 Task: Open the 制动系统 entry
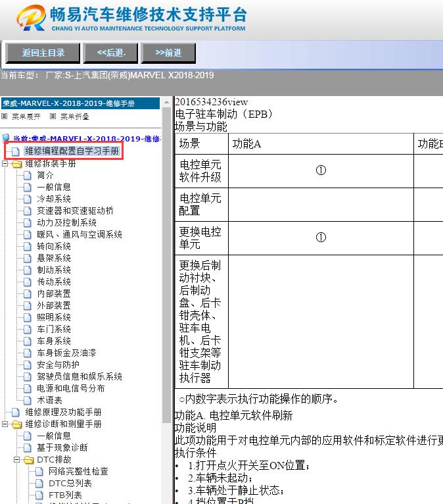point(54,270)
